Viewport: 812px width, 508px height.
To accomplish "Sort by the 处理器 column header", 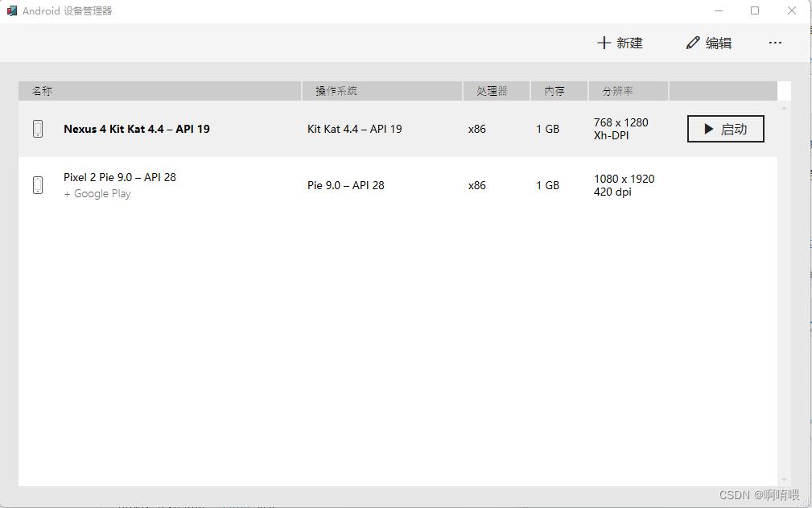I will 497,91.
